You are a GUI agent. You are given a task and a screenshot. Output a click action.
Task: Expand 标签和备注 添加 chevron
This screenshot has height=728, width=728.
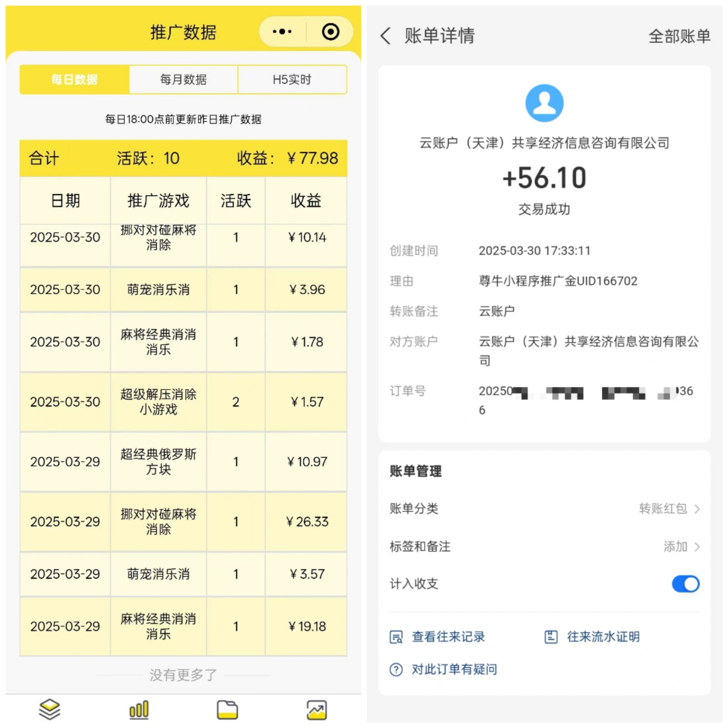[697, 546]
